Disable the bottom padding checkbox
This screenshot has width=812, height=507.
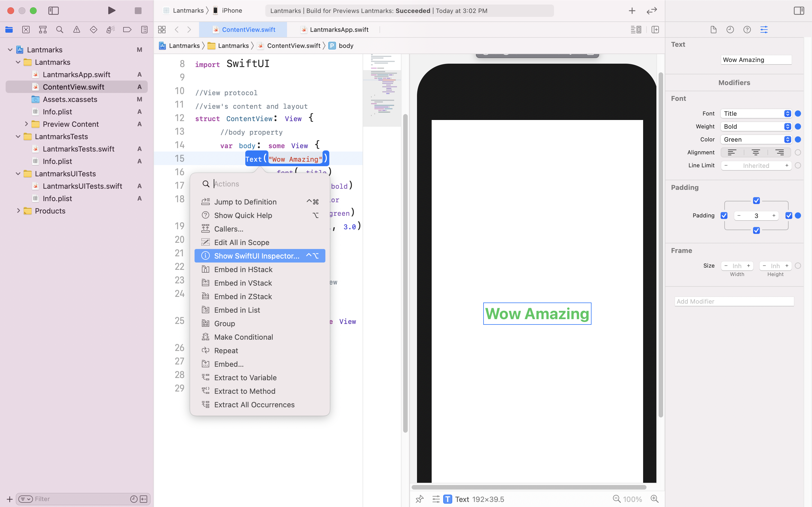(756, 230)
